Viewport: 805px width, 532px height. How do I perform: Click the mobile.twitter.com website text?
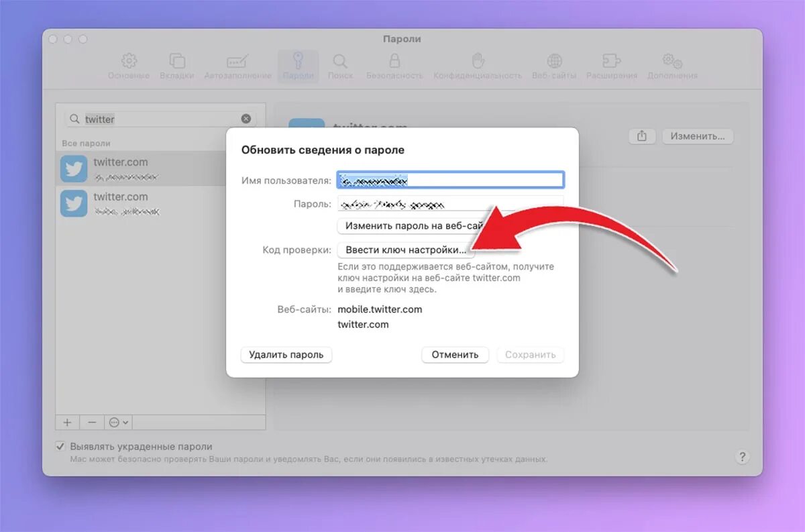click(x=380, y=309)
